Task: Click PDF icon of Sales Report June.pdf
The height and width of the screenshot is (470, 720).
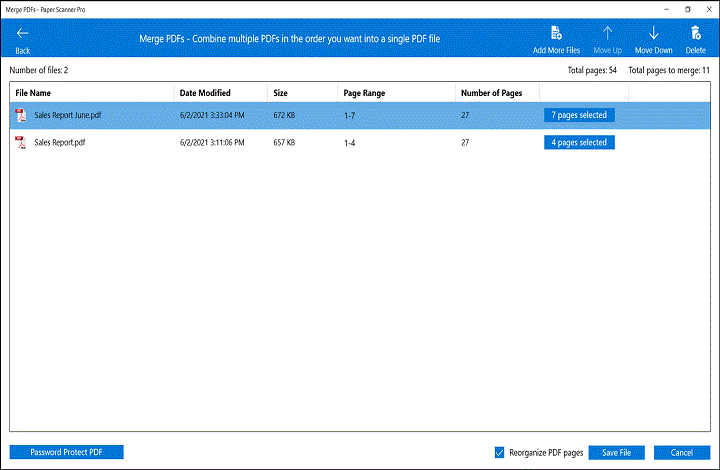Action: 20,115
